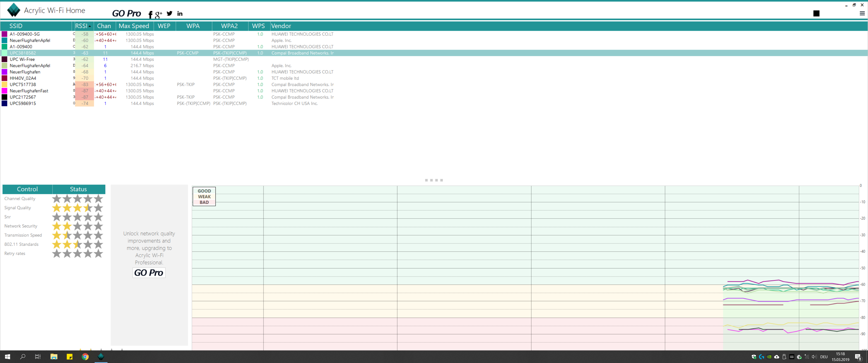Click GO Pro button in upgrade panel
868x363 pixels.
click(x=149, y=273)
